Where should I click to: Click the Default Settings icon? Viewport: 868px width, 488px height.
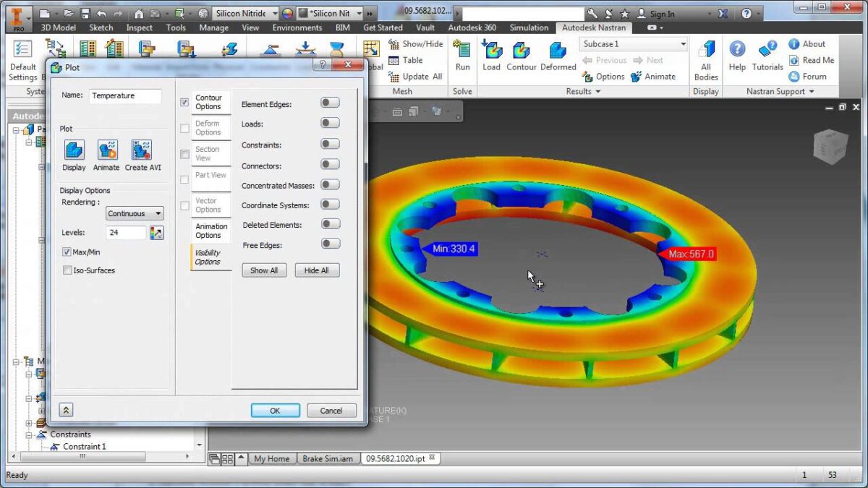pos(22,49)
